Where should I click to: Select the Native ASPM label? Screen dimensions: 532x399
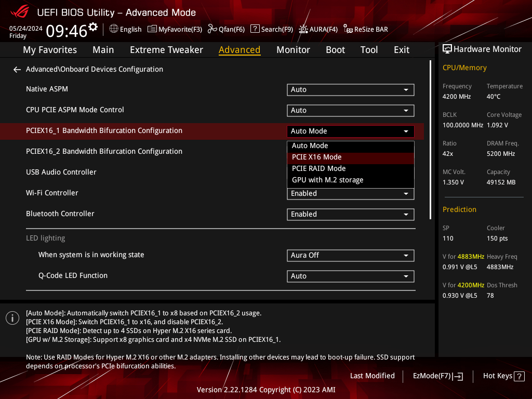point(47,89)
